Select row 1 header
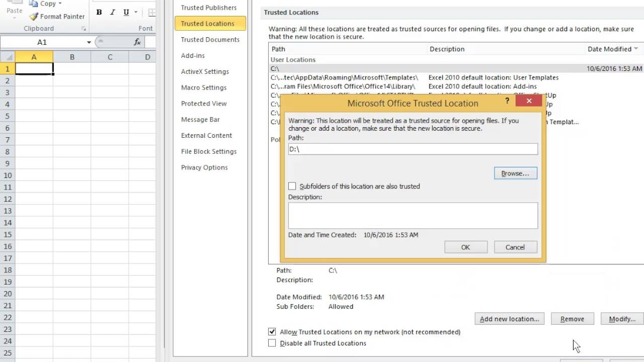 [8, 68]
